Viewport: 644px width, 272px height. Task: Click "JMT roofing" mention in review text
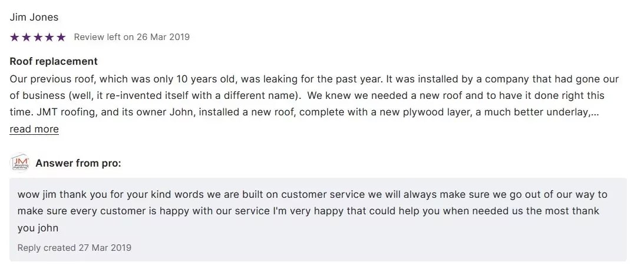tap(58, 112)
